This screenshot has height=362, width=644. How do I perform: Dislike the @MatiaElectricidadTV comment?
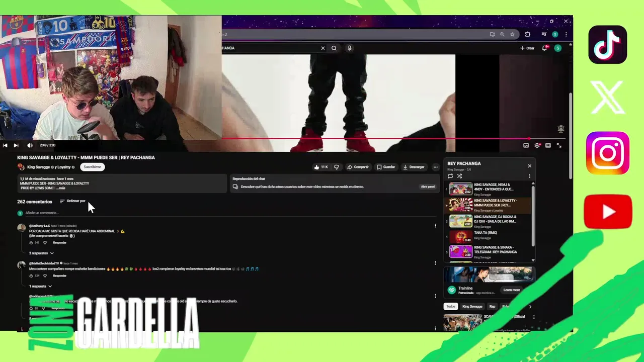coord(45,276)
